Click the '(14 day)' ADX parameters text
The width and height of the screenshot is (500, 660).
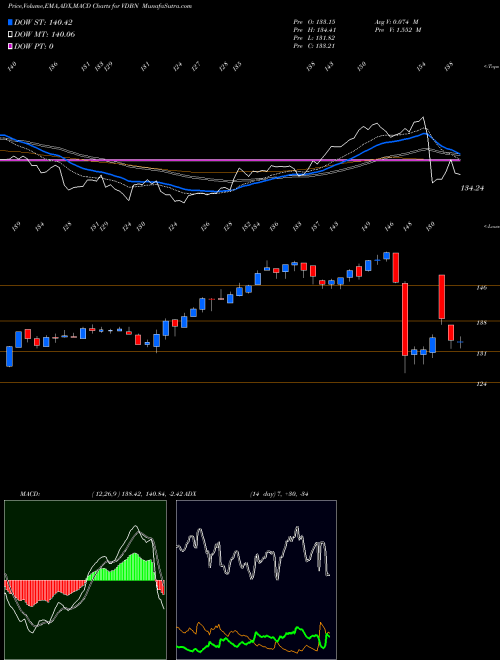(x=263, y=494)
